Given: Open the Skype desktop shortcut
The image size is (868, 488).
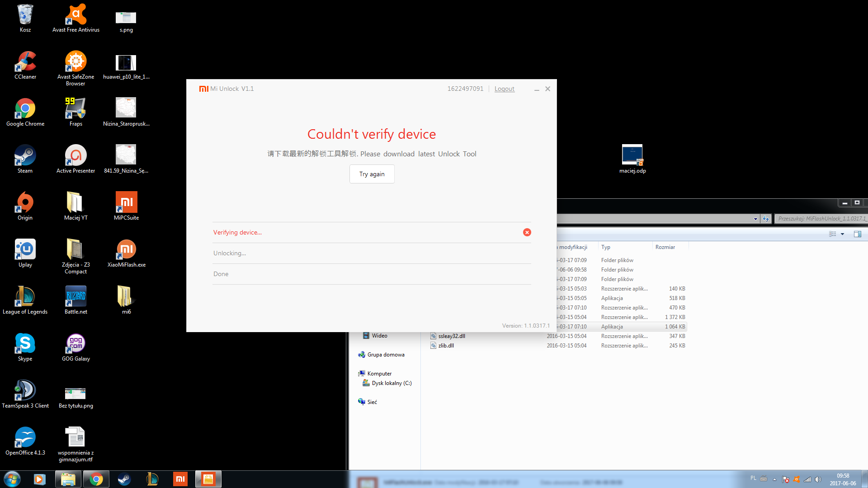Looking at the screenshot, I should point(25,347).
